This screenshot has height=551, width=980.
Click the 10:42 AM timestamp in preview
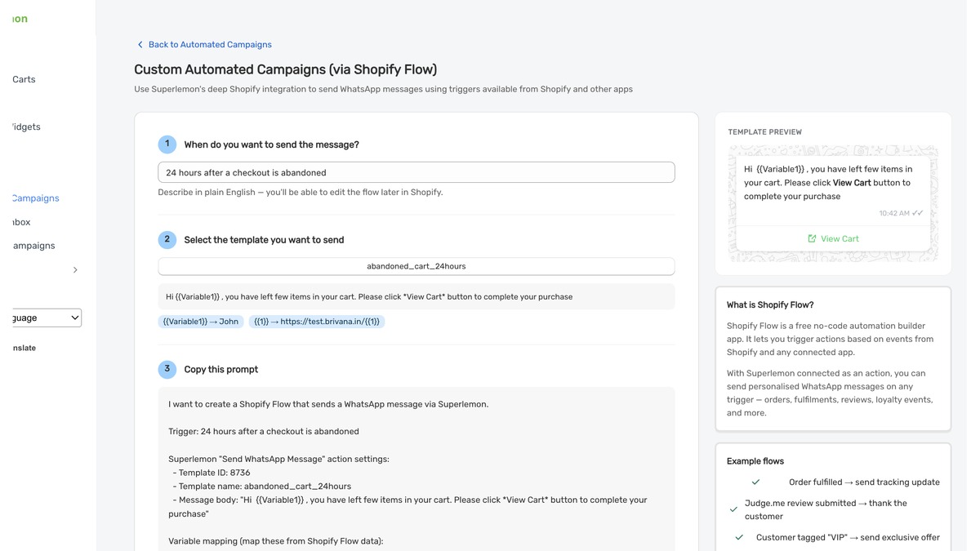point(894,213)
